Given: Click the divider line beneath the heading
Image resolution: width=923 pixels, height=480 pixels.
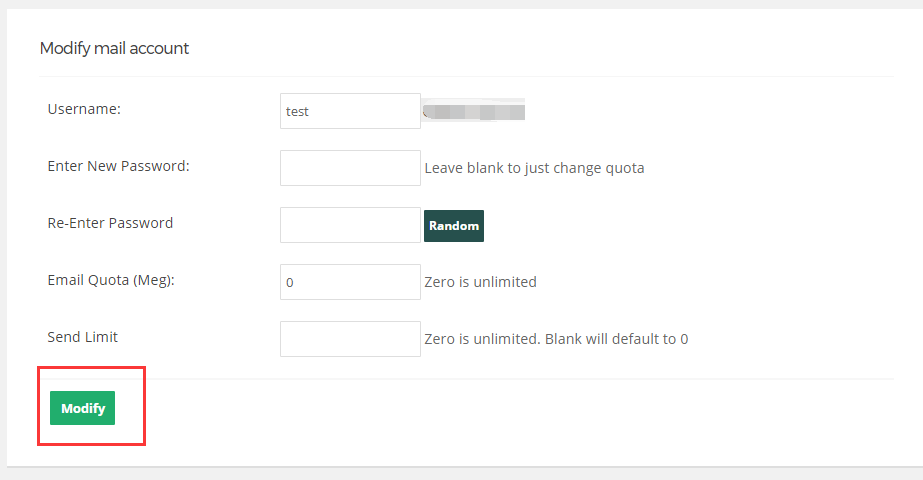Looking at the screenshot, I should tap(466, 76).
